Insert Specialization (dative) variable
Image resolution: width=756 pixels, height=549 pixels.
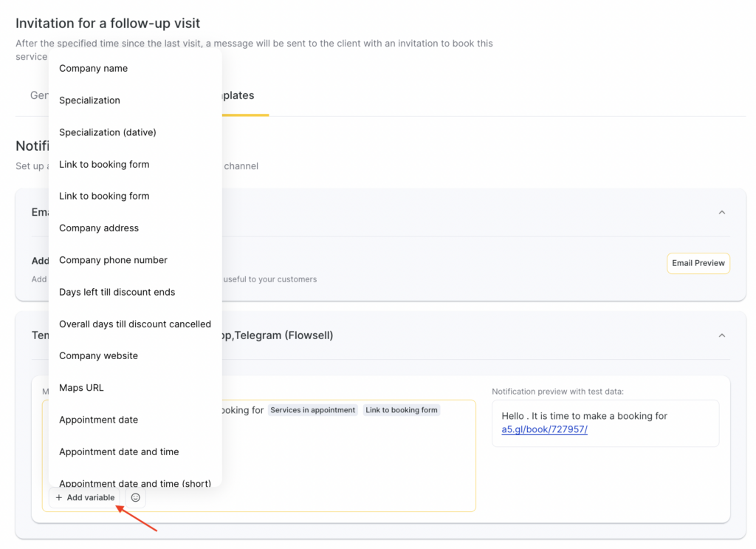108,132
